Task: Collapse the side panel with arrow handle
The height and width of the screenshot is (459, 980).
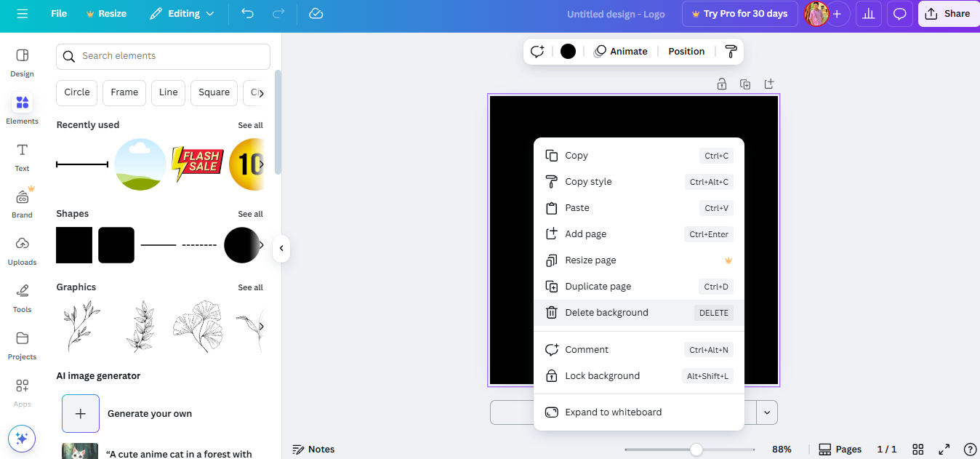Action: click(x=281, y=248)
